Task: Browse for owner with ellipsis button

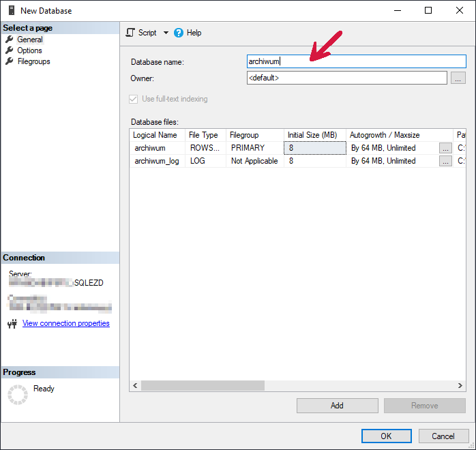Action: click(458, 78)
